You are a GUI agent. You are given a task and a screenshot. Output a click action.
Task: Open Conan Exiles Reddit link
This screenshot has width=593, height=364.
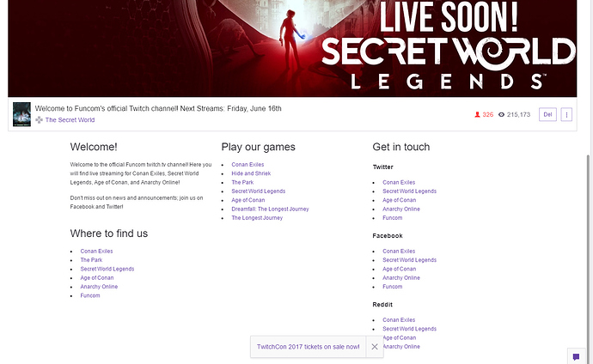click(x=399, y=320)
